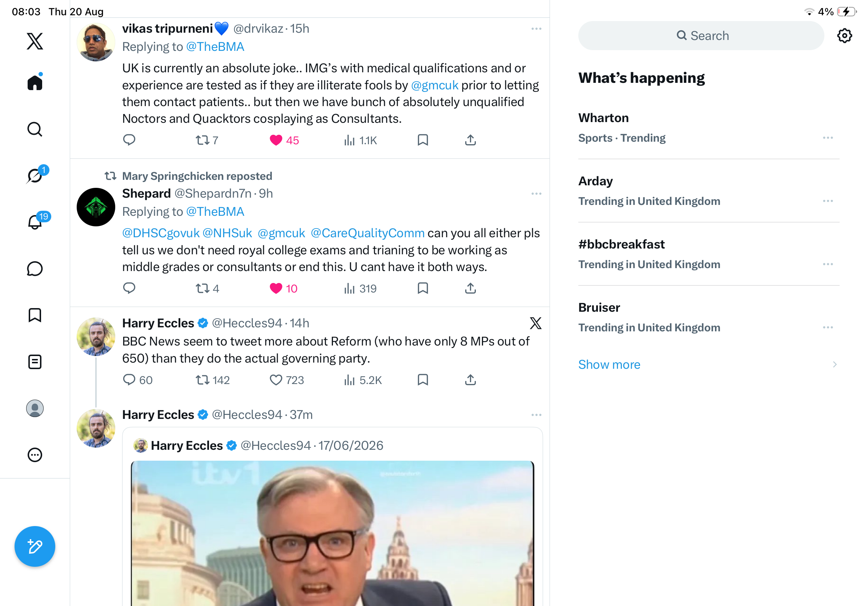
Task: Open more options for Wharton trend
Action: tap(827, 138)
